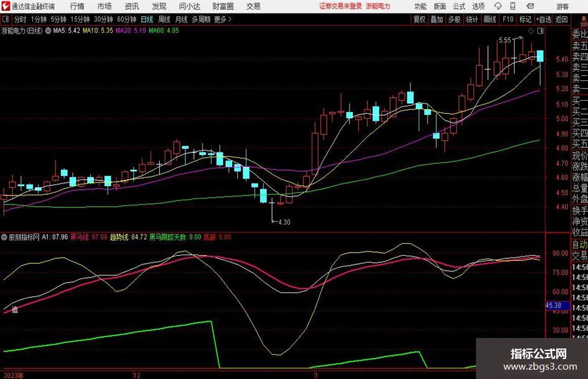Select the 日线 daily period
This screenshot has height=379, width=588.
(x=147, y=19)
